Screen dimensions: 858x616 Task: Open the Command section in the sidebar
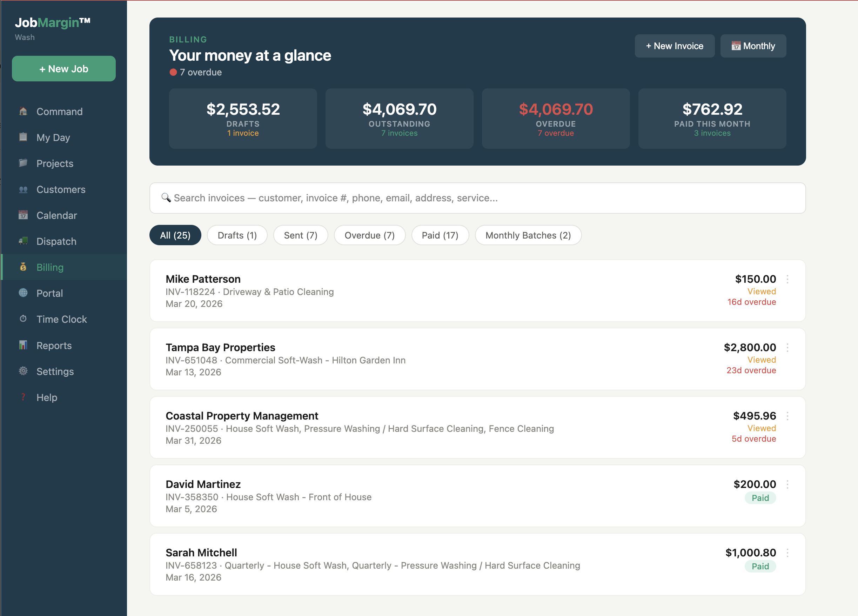pos(59,111)
